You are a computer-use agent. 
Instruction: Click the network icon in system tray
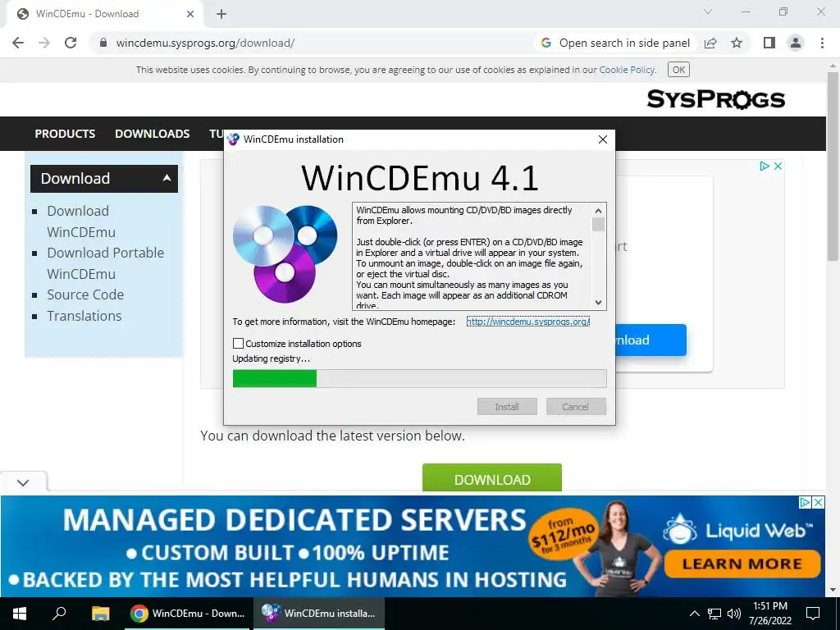tap(714, 614)
